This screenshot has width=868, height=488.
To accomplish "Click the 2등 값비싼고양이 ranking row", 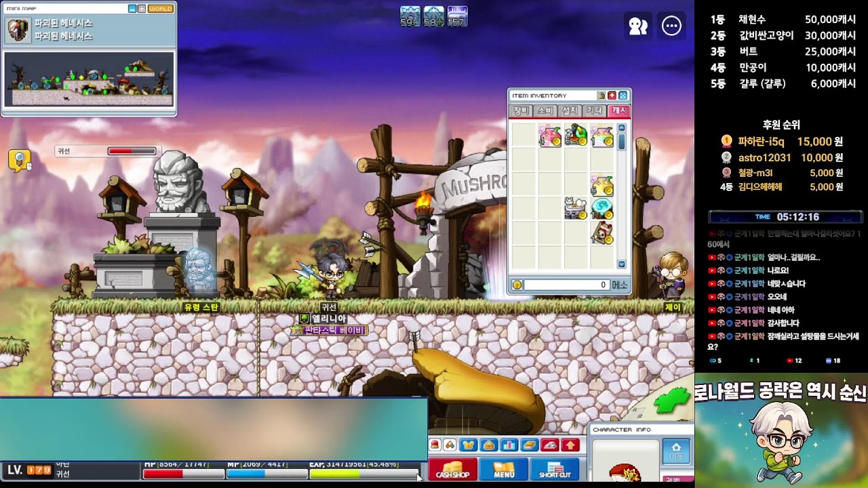I will [x=783, y=35].
